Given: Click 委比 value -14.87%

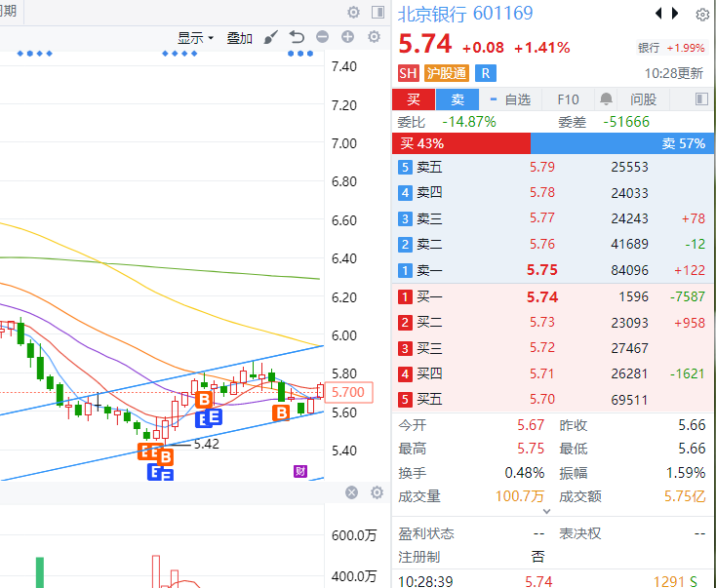Looking at the screenshot, I should click(468, 122).
